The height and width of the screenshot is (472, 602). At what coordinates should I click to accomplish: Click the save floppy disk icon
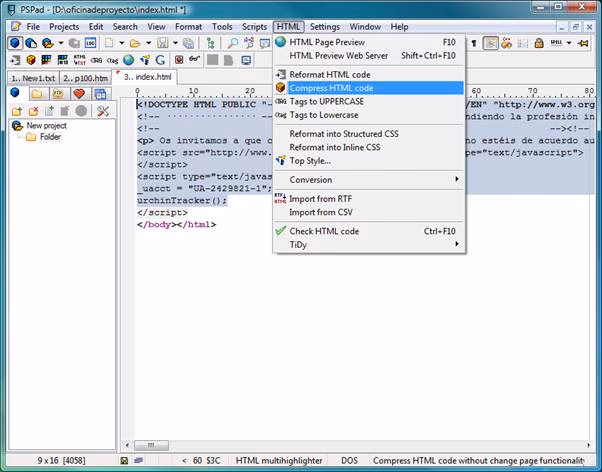click(x=162, y=43)
